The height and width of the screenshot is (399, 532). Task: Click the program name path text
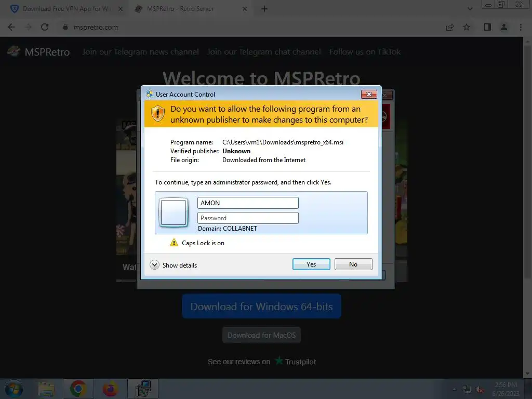click(283, 142)
